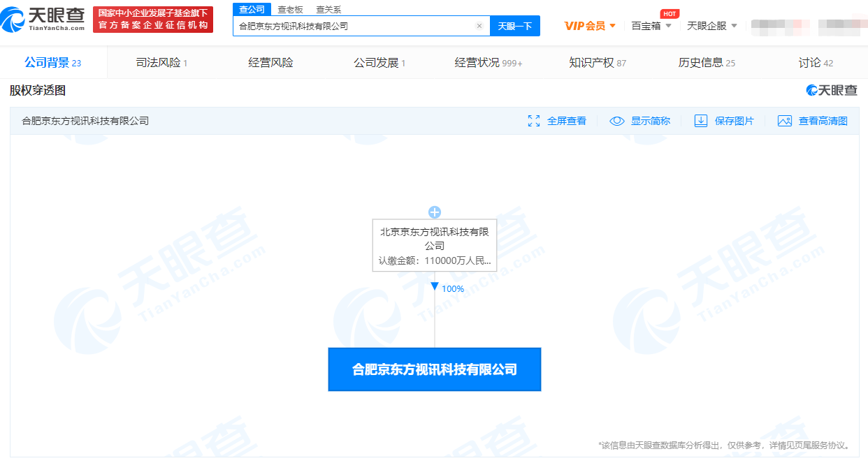Click the fullscreen view icon
Viewport: 868px width, 463px height.
coord(534,121)
